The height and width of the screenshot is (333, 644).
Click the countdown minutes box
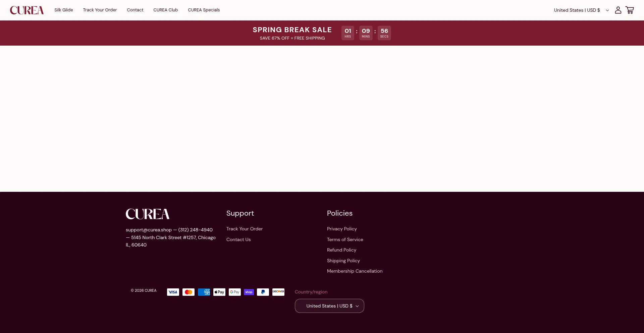[x=366, y=33]
